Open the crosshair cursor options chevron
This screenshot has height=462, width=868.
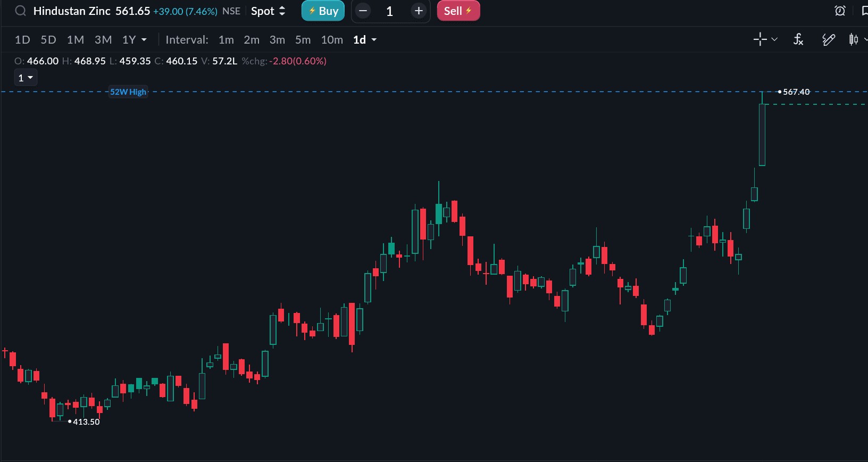(x=774, y=39)
